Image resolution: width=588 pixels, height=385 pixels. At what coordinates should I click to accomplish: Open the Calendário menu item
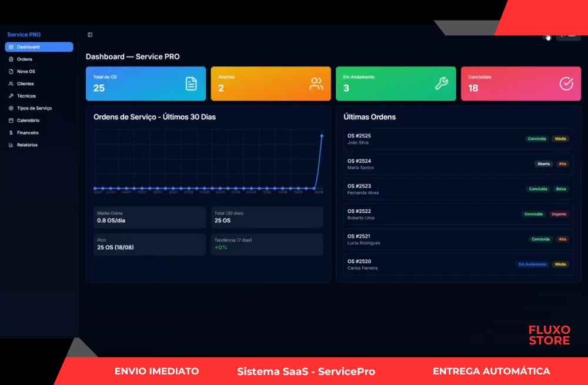pos(28,120)
